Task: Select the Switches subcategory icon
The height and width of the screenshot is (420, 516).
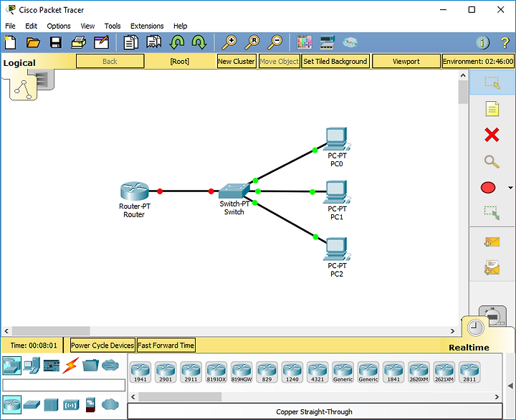Action: point(32,404)
